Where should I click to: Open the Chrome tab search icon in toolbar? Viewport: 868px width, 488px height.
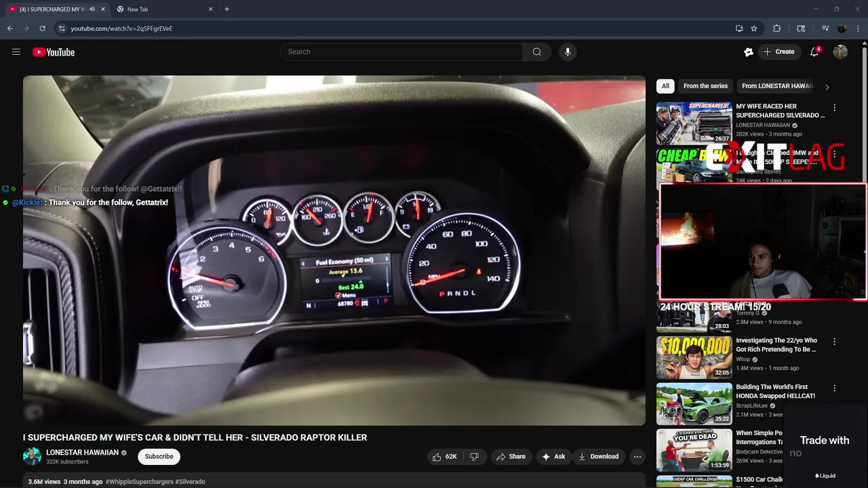coord(801,28)
